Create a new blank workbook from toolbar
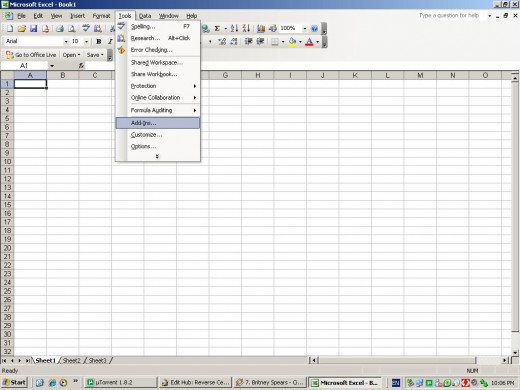 tap(10, 29)
